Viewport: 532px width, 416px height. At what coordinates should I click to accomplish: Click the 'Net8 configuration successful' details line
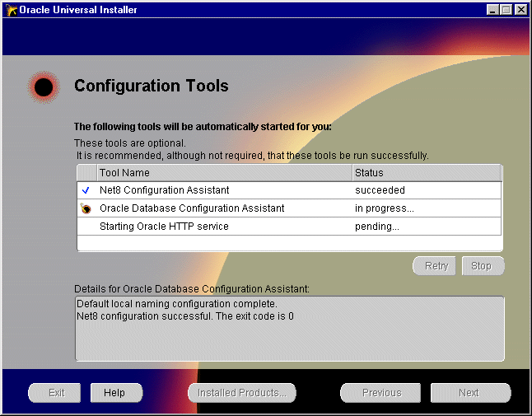(185, 316)
